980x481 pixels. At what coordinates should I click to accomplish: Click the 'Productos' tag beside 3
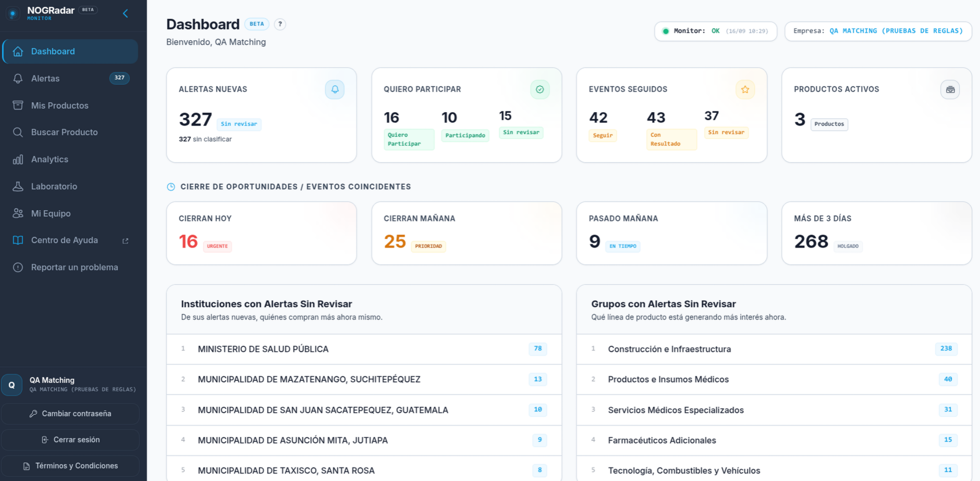pos(829,124)
